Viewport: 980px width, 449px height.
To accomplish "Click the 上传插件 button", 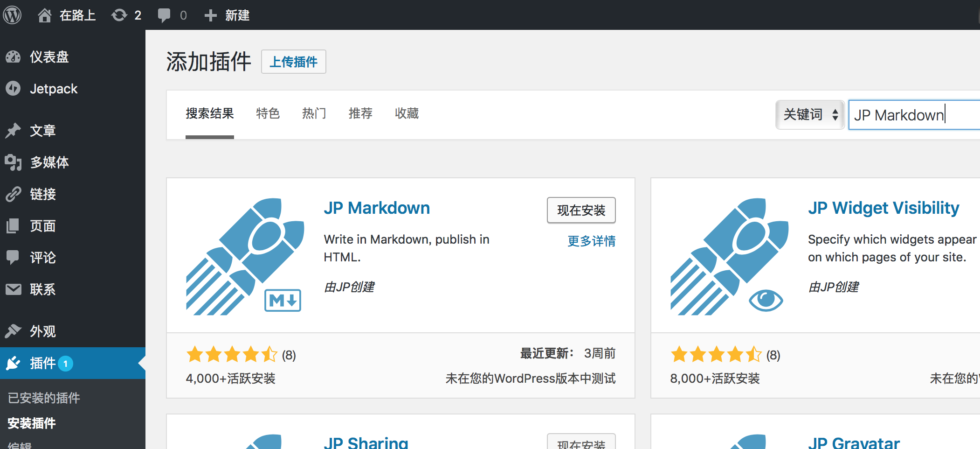I will click(x=294, y=62).
